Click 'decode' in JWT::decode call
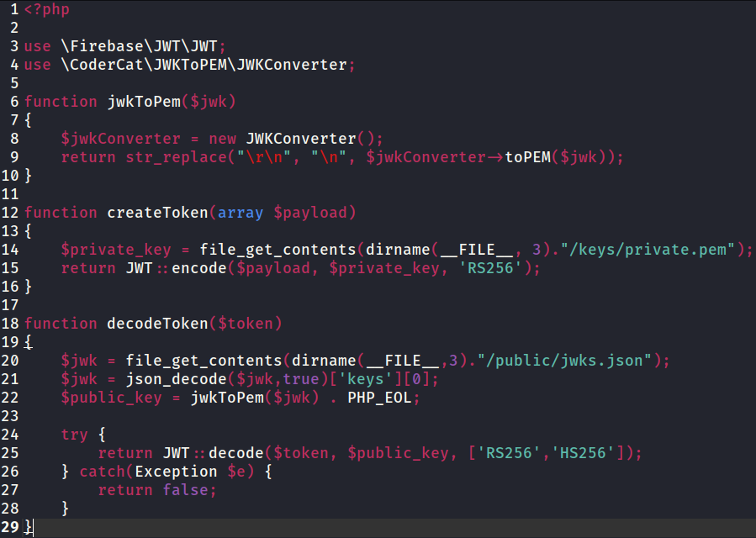 235,453
